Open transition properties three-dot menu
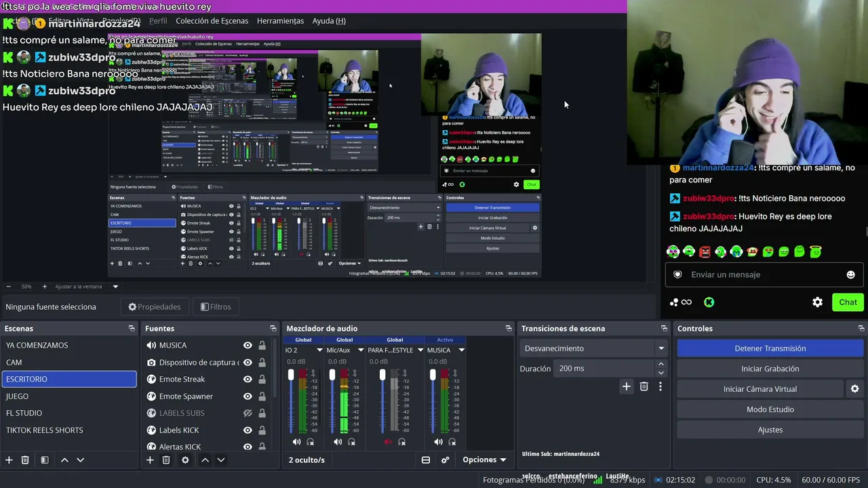The image size is (868, 488). pyautogui.click(x=660, y=386)
